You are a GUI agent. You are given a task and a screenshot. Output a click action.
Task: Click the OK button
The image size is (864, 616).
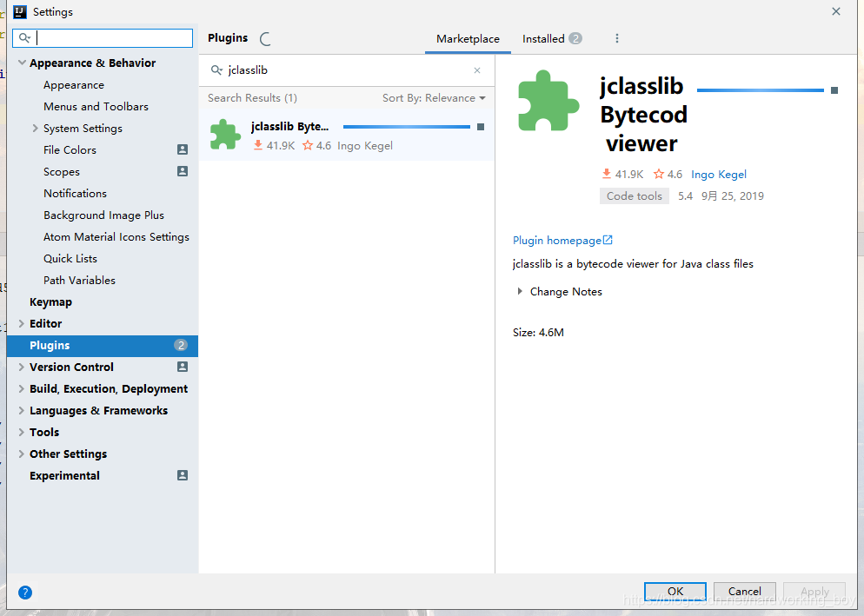(x=675, y=592)
